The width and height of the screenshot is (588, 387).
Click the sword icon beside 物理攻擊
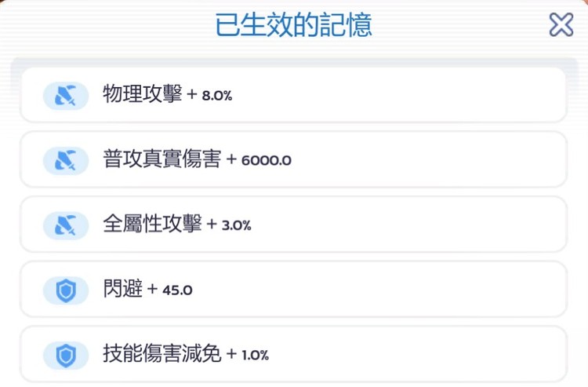coord(66,96)
